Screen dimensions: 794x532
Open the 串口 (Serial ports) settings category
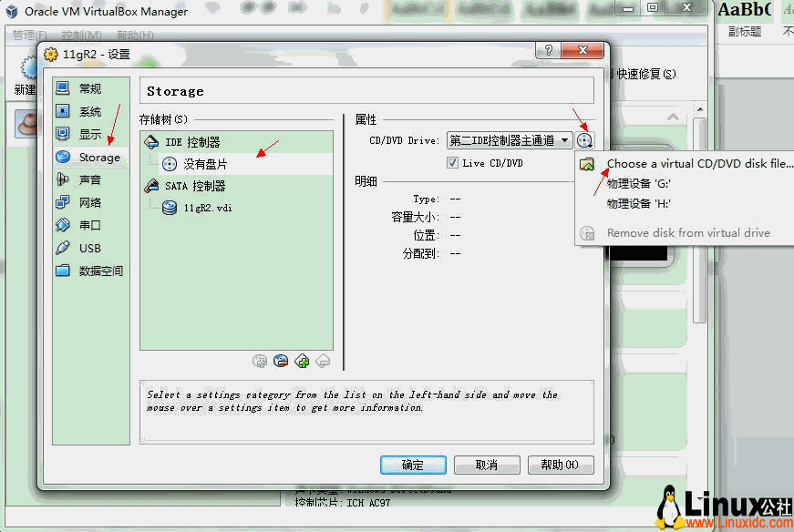click(90, 225)
